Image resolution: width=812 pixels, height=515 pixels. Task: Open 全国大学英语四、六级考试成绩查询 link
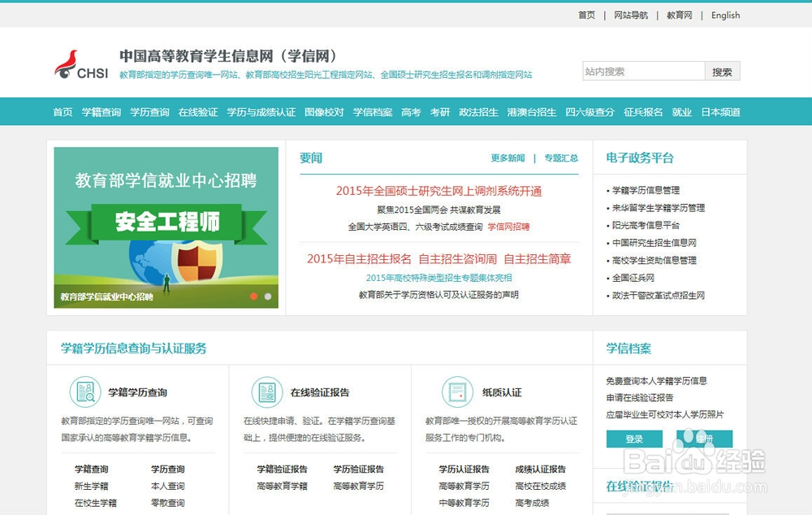(415, 227)
